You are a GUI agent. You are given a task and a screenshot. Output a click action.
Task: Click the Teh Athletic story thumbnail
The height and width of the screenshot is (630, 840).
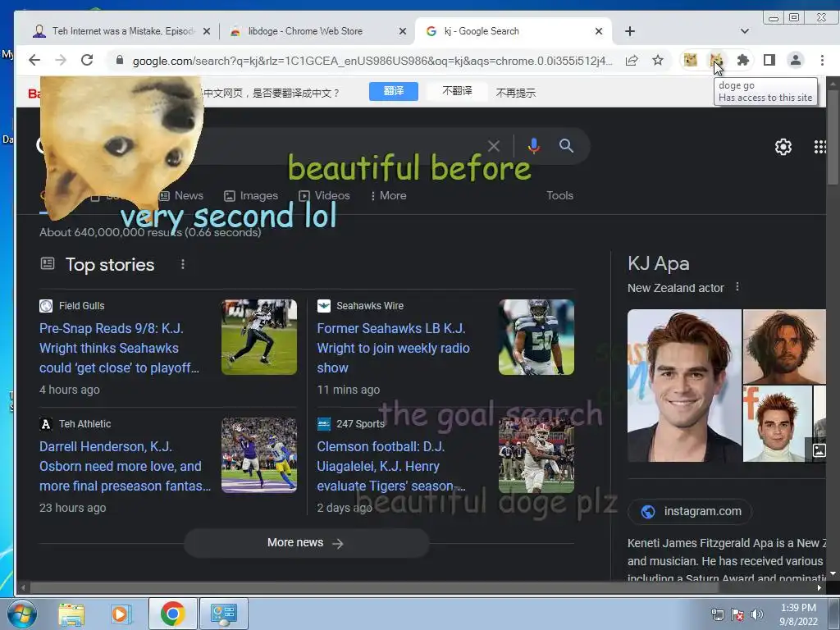click(259, 455)
